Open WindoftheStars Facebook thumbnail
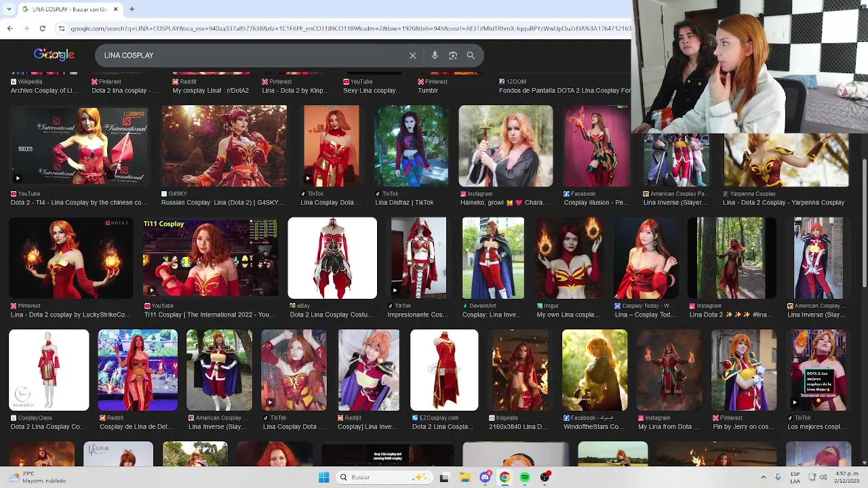The width and height of the screenshot is (868, 488). tap(595, 370)
